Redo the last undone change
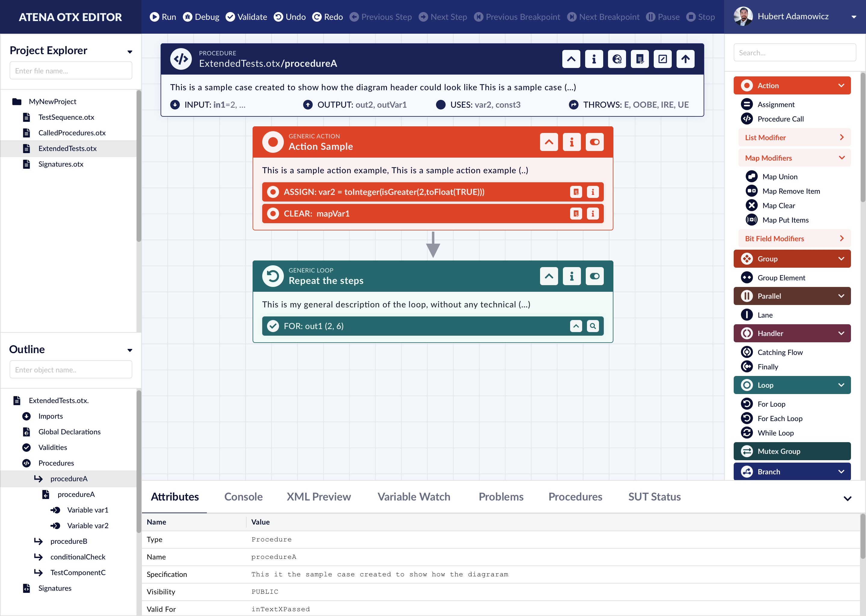 [327, 17]
